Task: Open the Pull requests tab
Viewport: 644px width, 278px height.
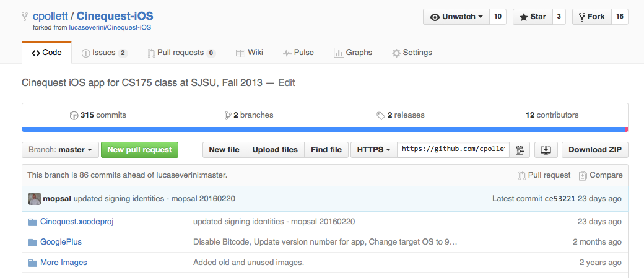Action: [x=181, y=53]
